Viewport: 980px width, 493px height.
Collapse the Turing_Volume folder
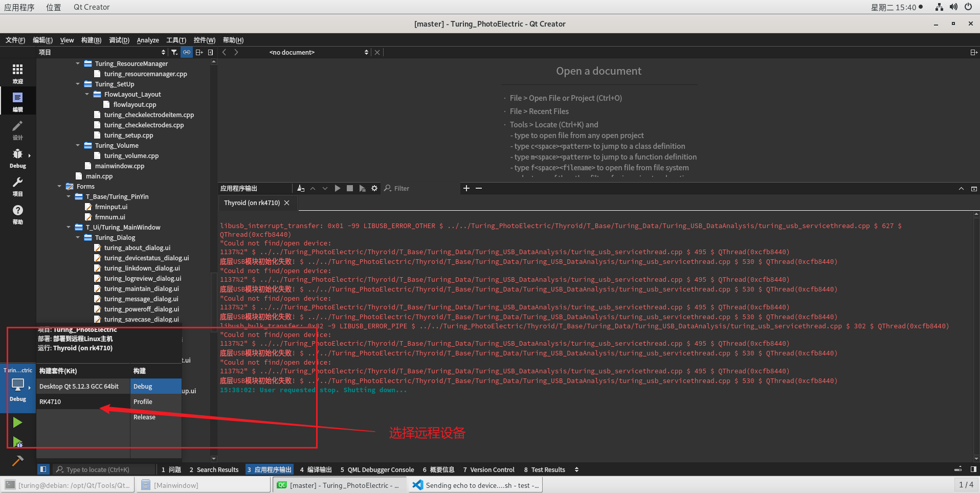(x=78, y=145)
